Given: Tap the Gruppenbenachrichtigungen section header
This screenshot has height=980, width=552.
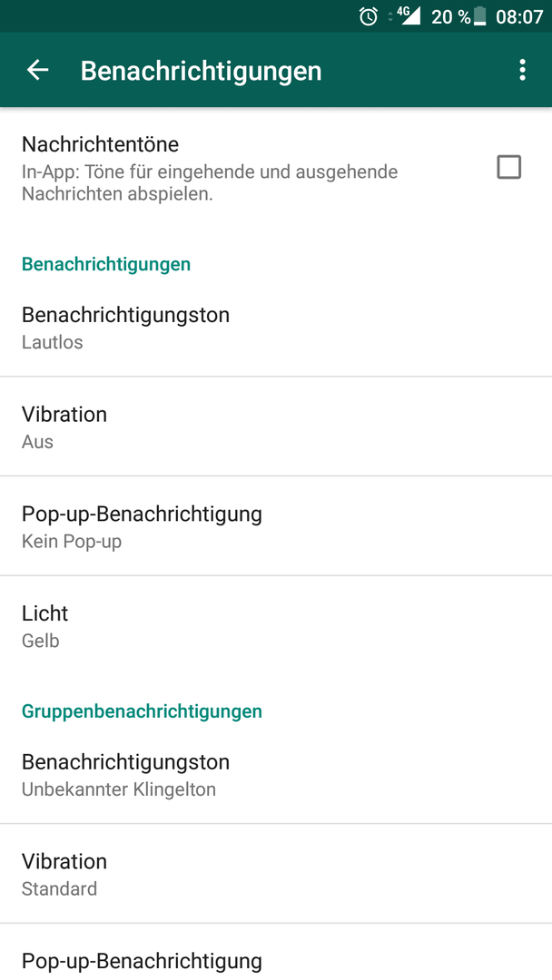Looking at the screenshot, I should tap(142, 711).
